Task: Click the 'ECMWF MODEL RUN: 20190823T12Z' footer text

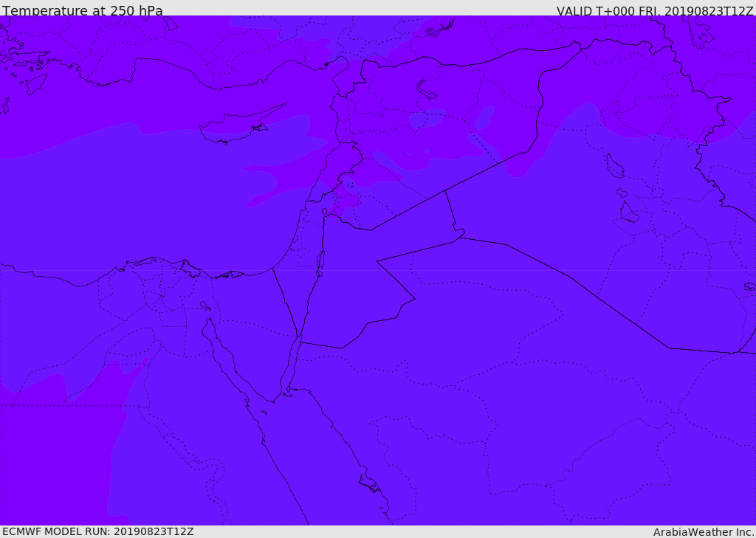Action: [x=98, y=531]
